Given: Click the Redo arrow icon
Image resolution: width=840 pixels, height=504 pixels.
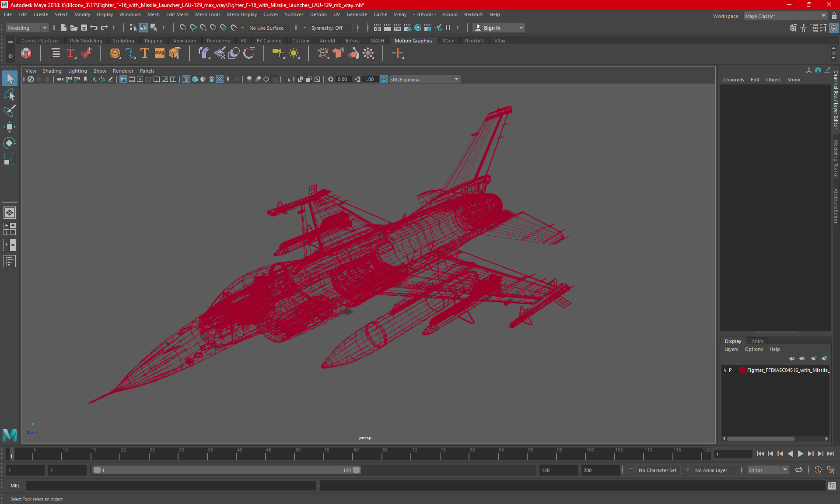Looking at the screenshot, I should (104, 28).
